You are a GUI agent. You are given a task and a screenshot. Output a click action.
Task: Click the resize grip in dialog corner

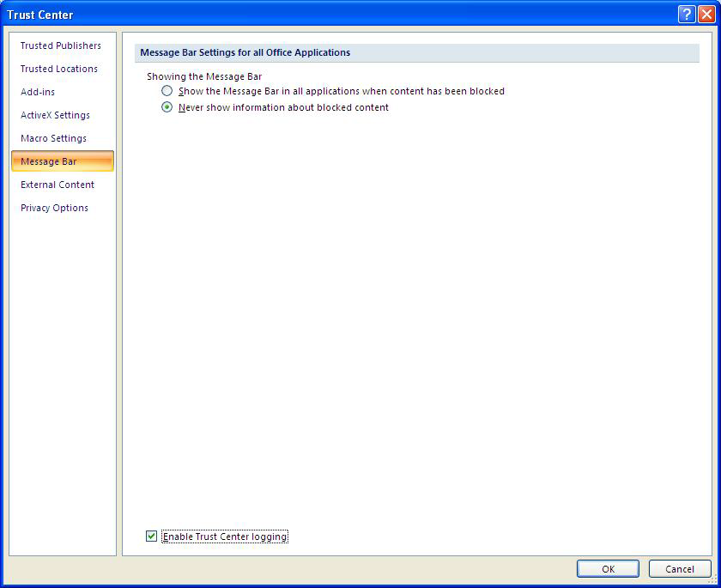(x=713, y=579)
